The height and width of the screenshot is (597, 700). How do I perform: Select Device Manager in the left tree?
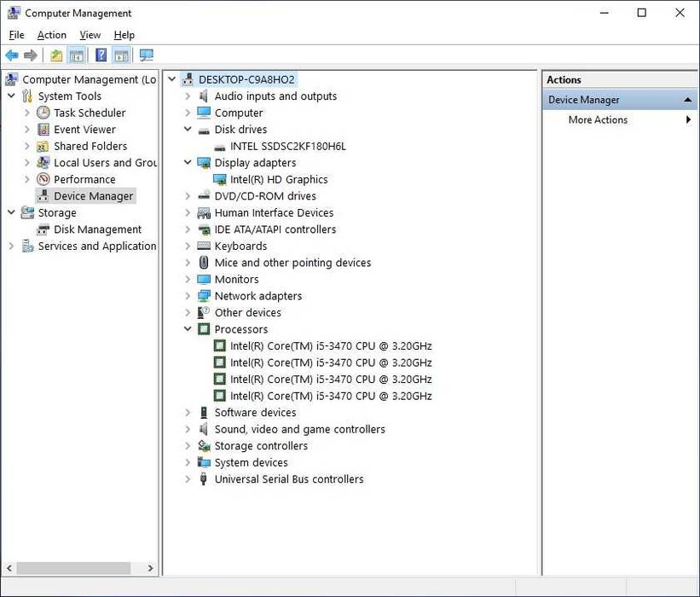93,196
